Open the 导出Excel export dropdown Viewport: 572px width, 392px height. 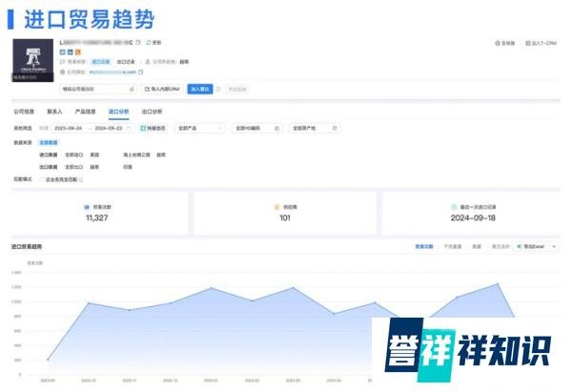pyautogui.click(x=536, y=247)
